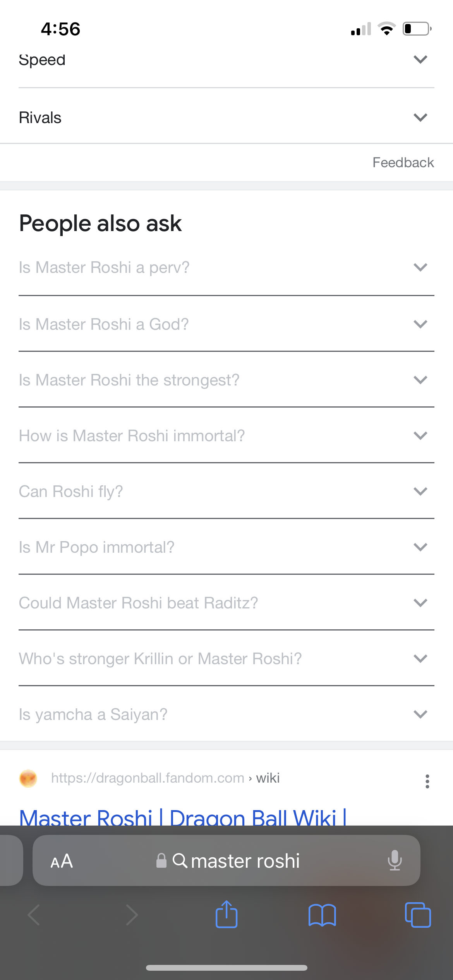Open the Master Roshi Dragon Ball Wiki link
The image size is (453, 980).
[x=182, y=817]
